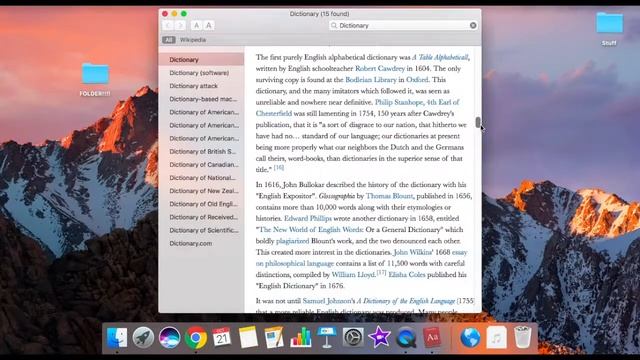Open Google Chrome from the dock
640x360 pixels.
(196, 338)
